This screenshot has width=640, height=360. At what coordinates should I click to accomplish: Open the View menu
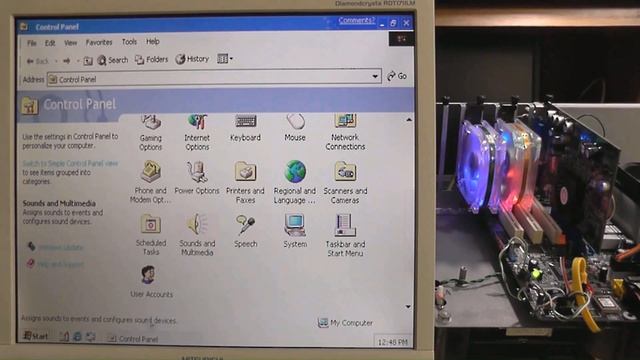coord(70,42)
